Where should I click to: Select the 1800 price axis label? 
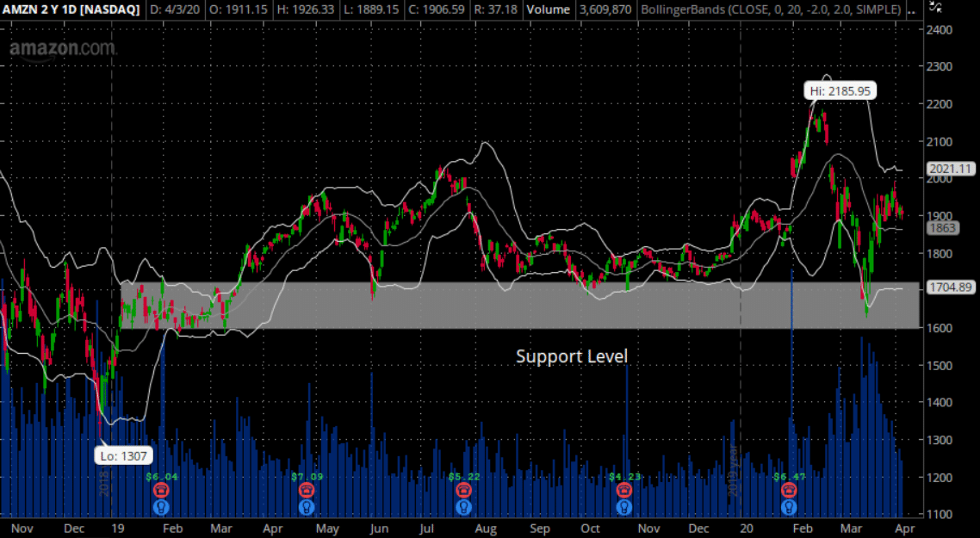(940, 253)
